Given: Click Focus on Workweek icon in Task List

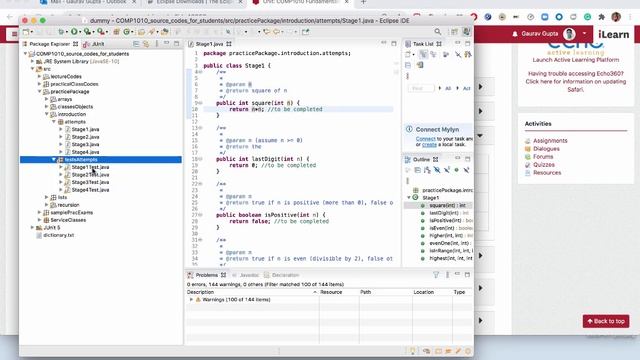Looking at the screenshot, I should 446,54.
